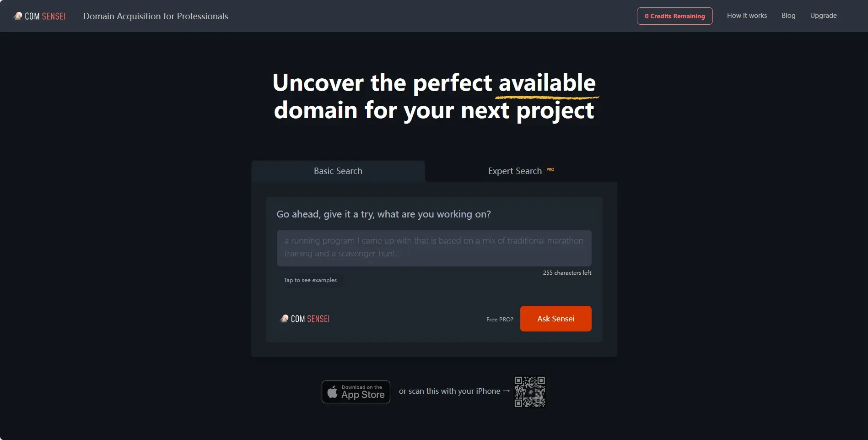
Task: Click the Com Sensei logo in header
Action: click(x=39, y=16)
